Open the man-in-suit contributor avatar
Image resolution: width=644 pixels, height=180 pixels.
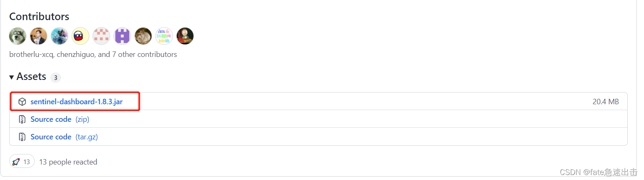point(39,36)
